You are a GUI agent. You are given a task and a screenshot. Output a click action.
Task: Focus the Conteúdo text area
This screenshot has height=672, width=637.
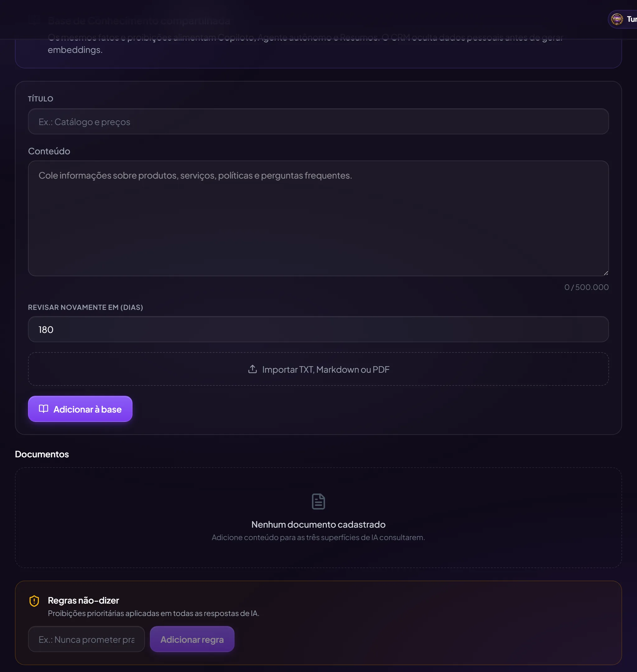click(x=318, y=218)
